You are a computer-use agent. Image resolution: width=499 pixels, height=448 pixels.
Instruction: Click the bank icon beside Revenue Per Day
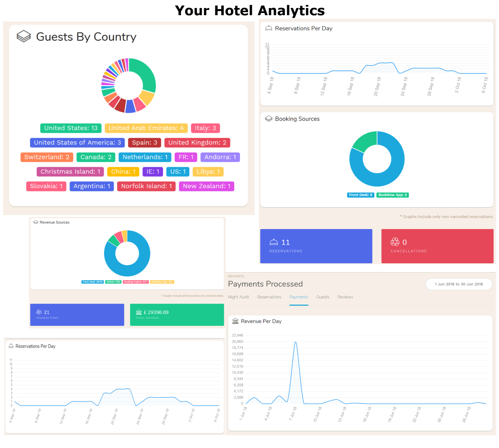[x=235, y=321]
